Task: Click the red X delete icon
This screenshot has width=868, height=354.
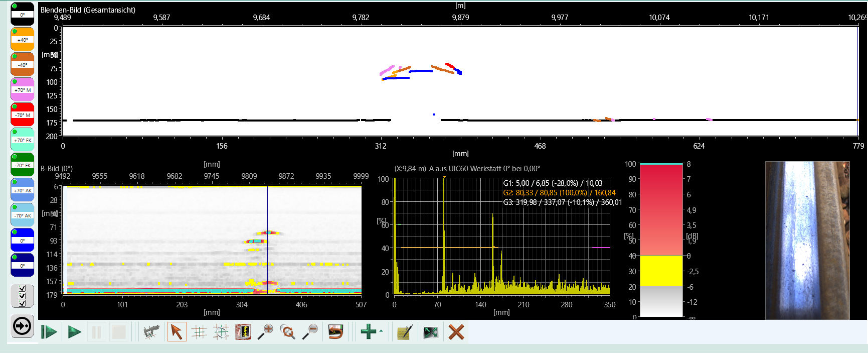Action: point(456,332)
